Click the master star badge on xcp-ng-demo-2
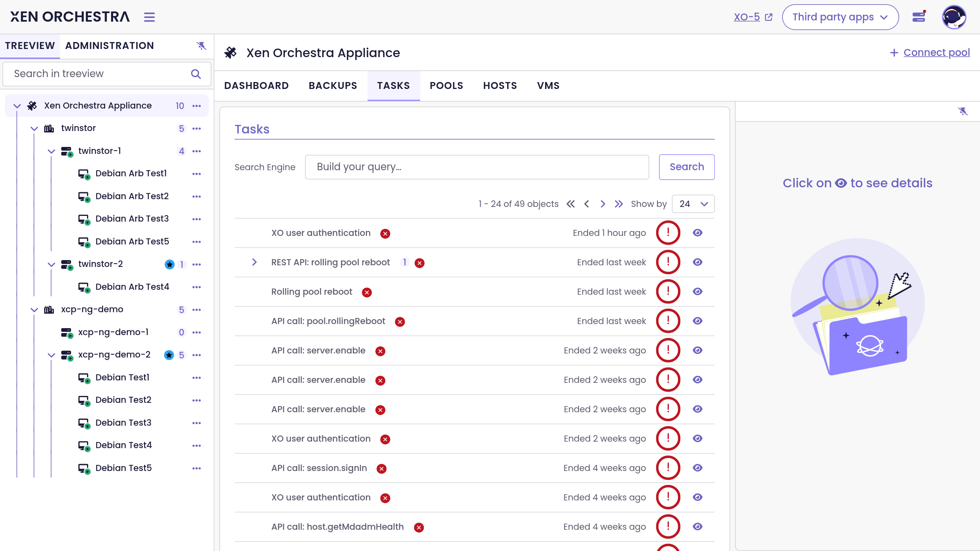980x551 pixels. tap(169, 355)
